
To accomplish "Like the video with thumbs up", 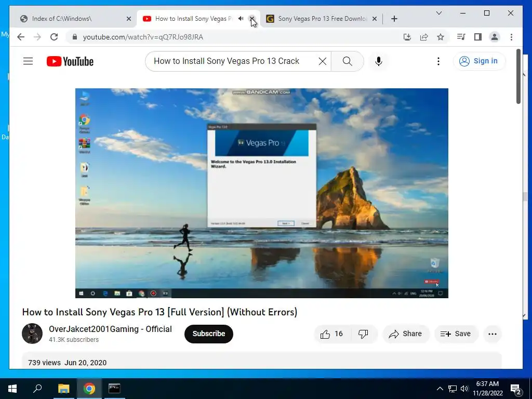I will click(331, 334).
